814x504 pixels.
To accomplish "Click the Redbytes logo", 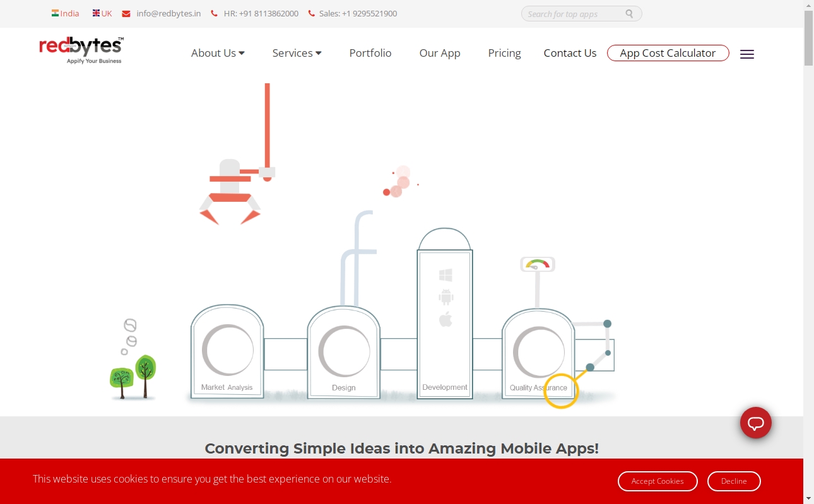I will pos(81,50).
